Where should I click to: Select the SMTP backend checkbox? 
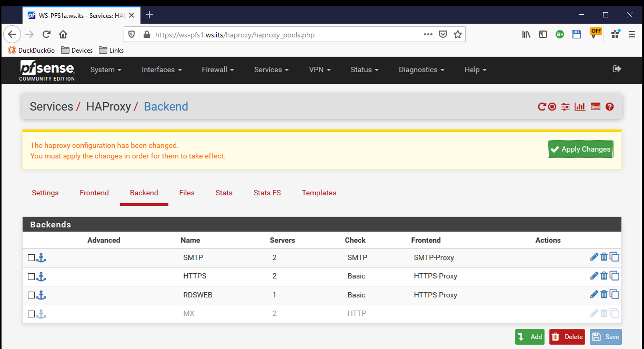click(x=31, y=258)
